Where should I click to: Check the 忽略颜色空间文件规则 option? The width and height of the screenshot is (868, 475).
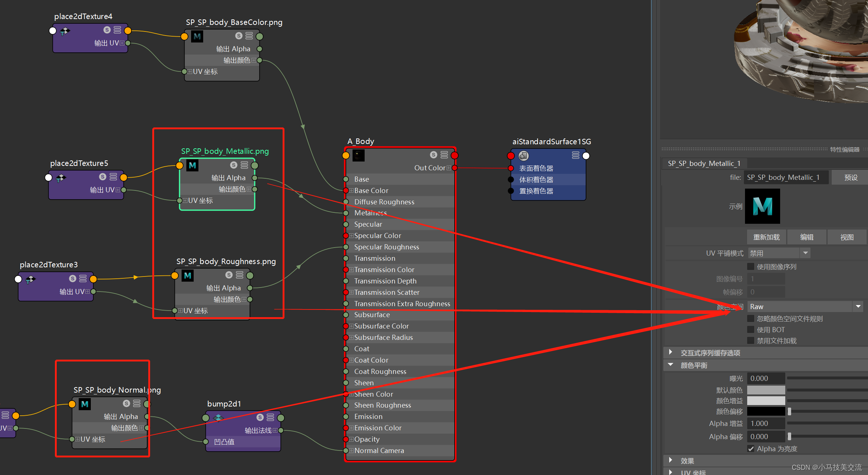click(751, 319)
